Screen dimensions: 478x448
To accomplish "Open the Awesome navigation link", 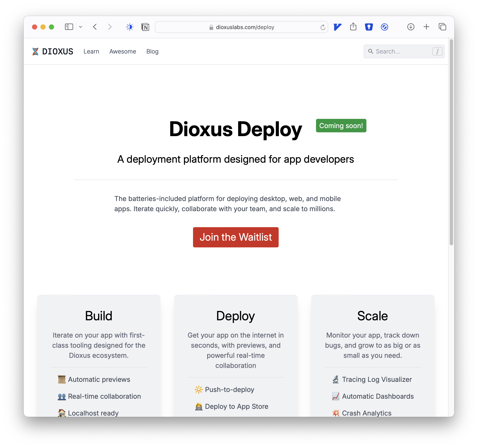I will pos(123,51).
